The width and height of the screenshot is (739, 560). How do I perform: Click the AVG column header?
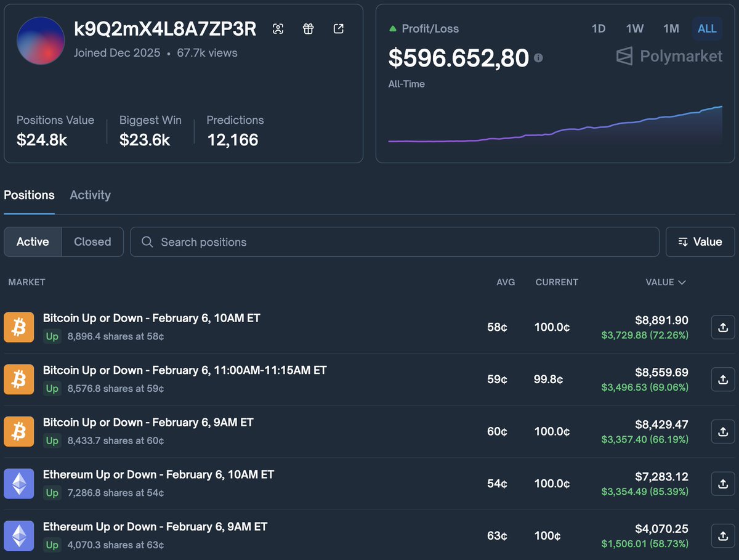(x=506, y=282)
